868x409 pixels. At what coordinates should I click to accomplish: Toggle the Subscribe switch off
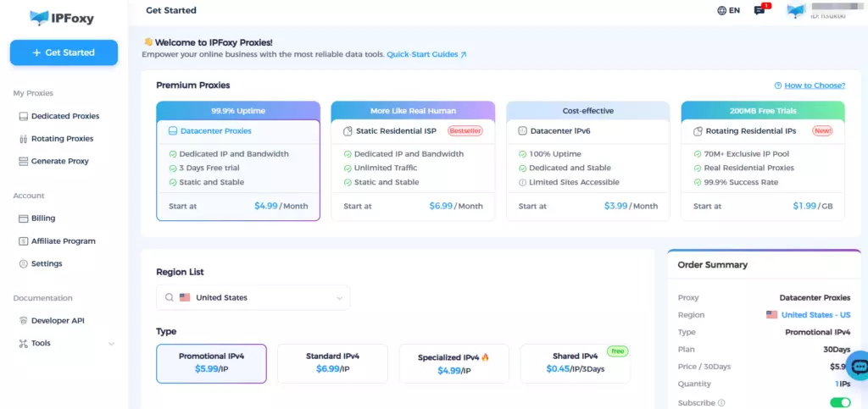pyautogui.click(x=839, y=403)
